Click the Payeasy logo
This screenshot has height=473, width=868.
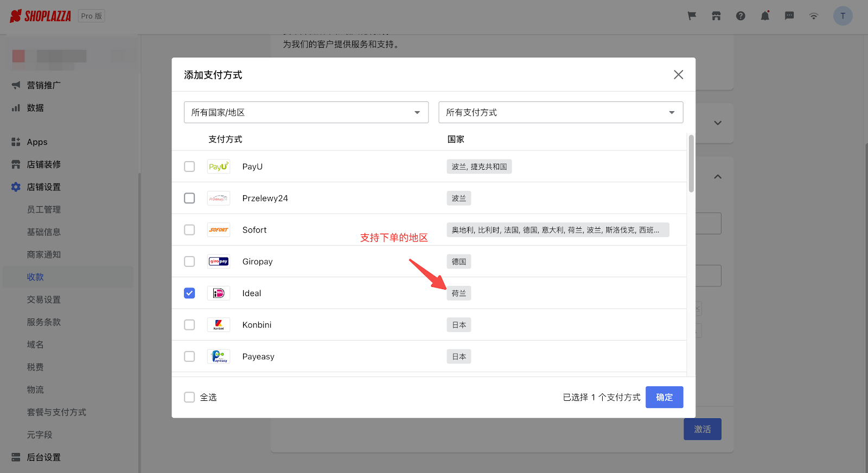(219, 356)
